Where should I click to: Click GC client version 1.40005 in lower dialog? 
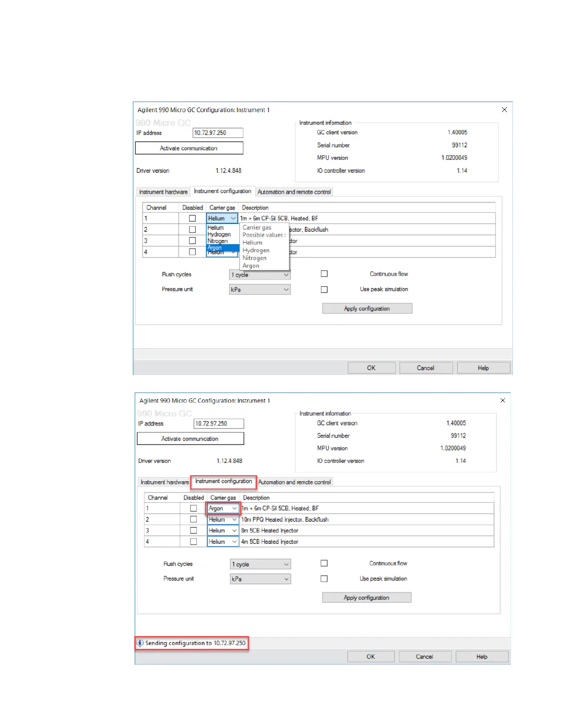pos(456,423)
